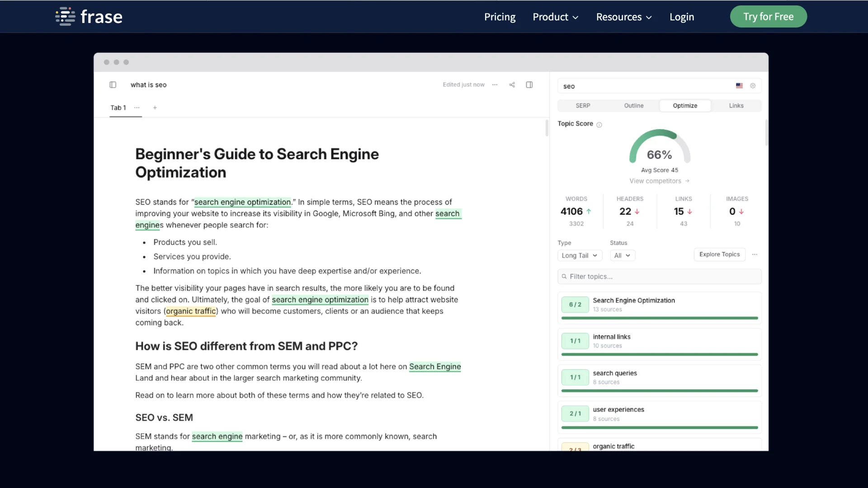This screenshot has width=868, height=488.
Task: Switch to the Outline tab
Action: point(634,105)
